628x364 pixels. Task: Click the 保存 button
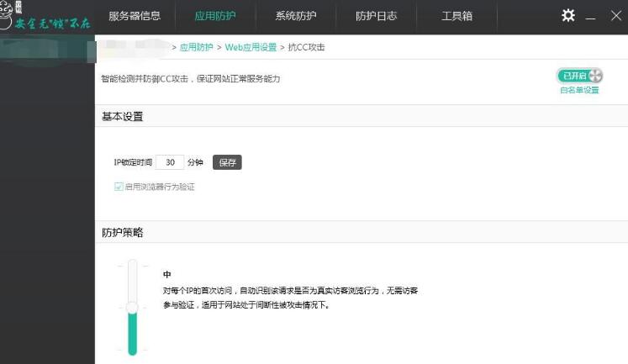[x=227, y=162]
